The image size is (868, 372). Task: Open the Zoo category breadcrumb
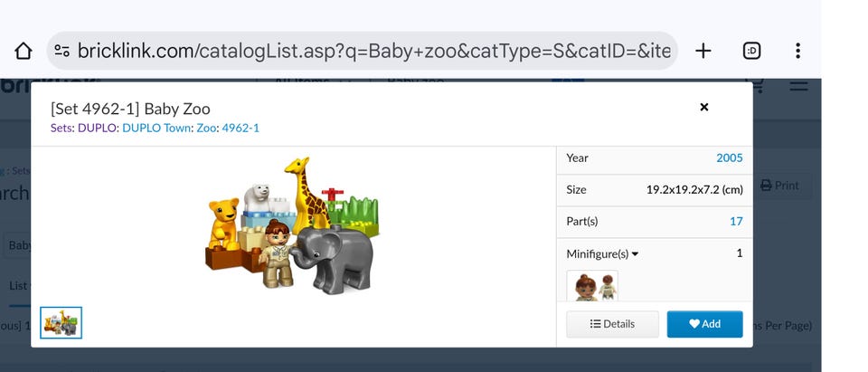(x=207, y=128)
